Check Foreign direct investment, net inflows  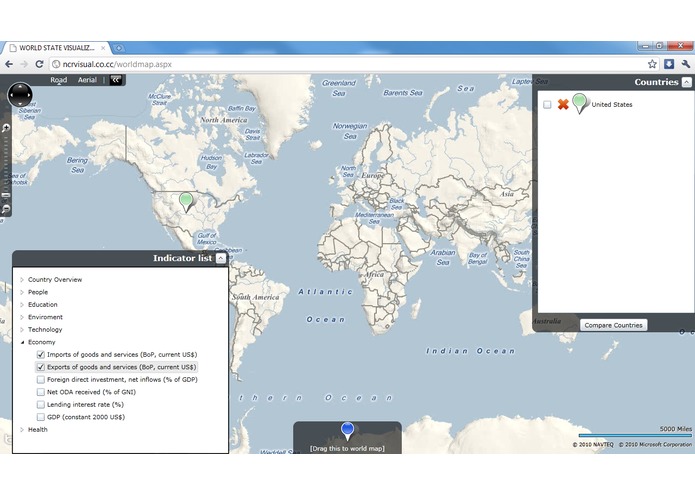[x=41, y=380]
